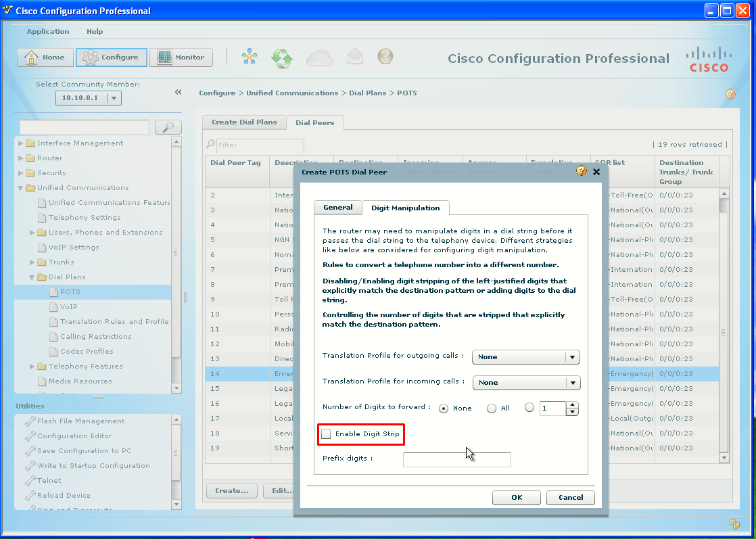Select None for digits to forward
The image size is (756, 539).
444,408
